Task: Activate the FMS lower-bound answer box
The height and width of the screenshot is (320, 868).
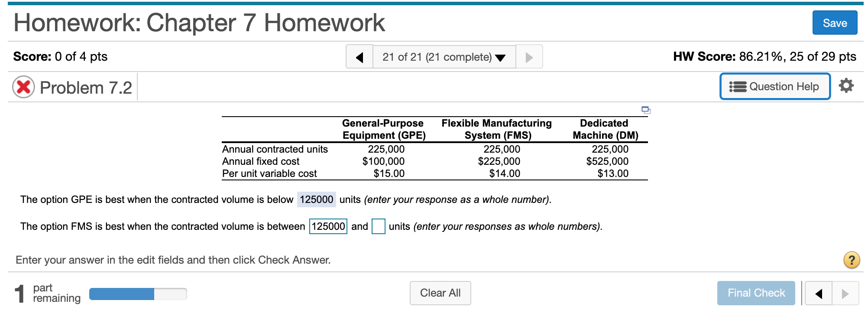Action: pyautogui.click(x=328, y=226)
